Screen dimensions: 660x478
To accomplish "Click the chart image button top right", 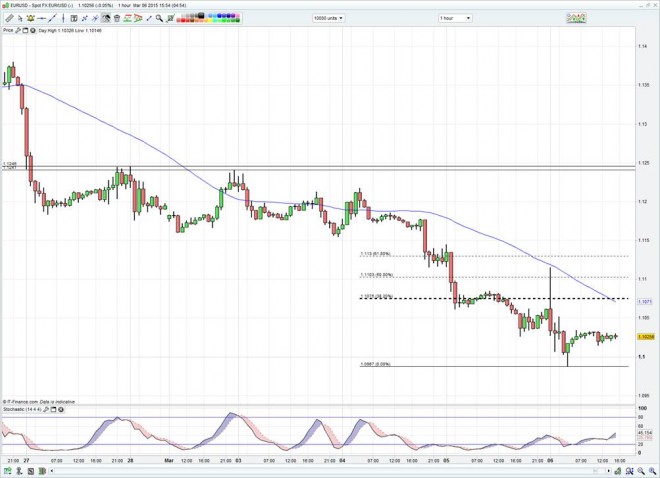I will (576, 18).
